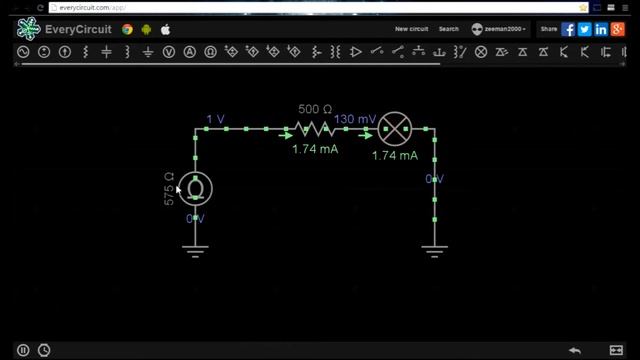Reload the browser page
The width and height of the screenshot is (640, 360).
40,8
